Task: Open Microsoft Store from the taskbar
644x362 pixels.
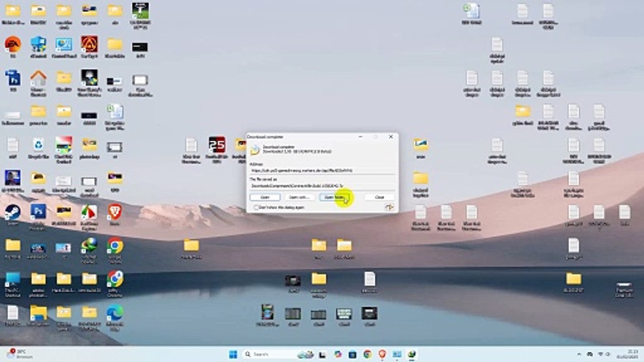Action: click(x=352, y=354)
